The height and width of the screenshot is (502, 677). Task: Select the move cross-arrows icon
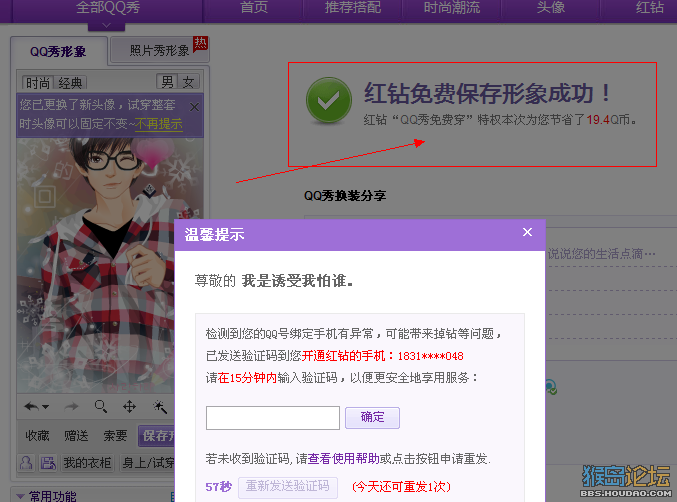tap(130, 406)
